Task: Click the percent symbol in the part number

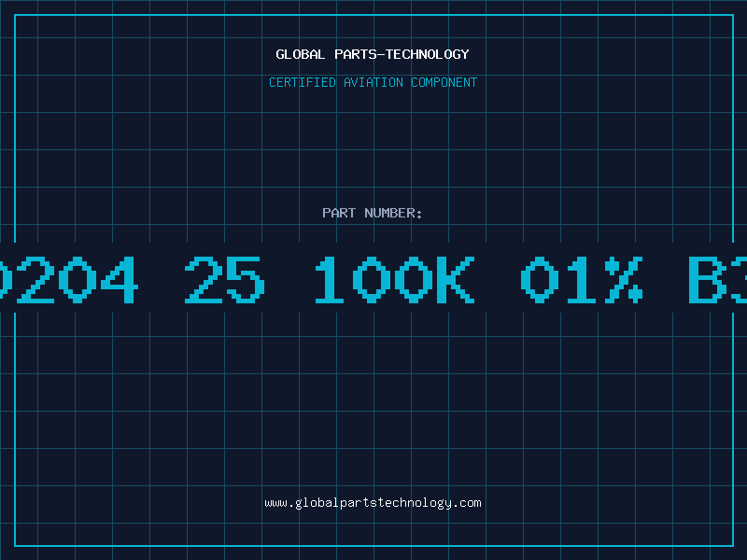Action: tap(624, 280)
